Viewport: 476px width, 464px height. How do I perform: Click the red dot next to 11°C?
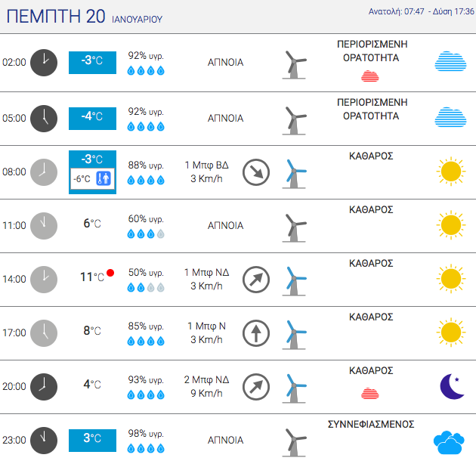(110, 273)
